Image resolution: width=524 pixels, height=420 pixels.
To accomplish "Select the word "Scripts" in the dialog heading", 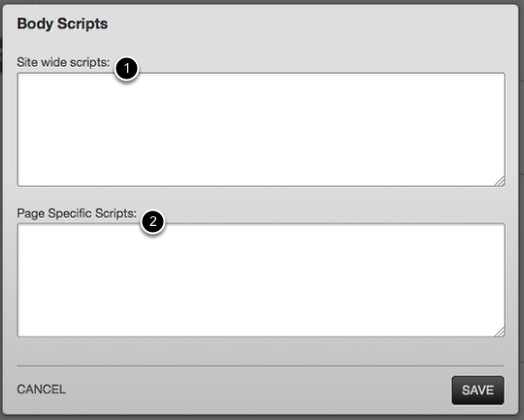I will point(82,24).
